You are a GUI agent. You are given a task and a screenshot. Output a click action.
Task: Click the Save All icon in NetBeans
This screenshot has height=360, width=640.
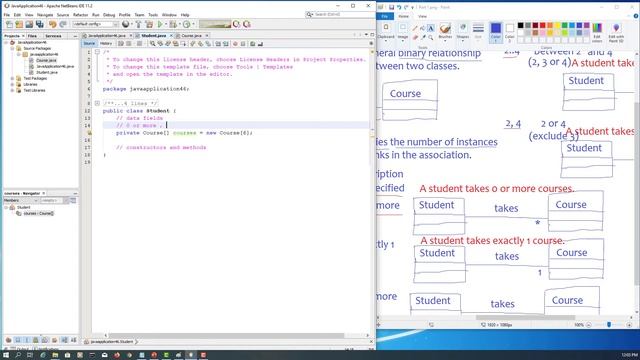point(39,24)
